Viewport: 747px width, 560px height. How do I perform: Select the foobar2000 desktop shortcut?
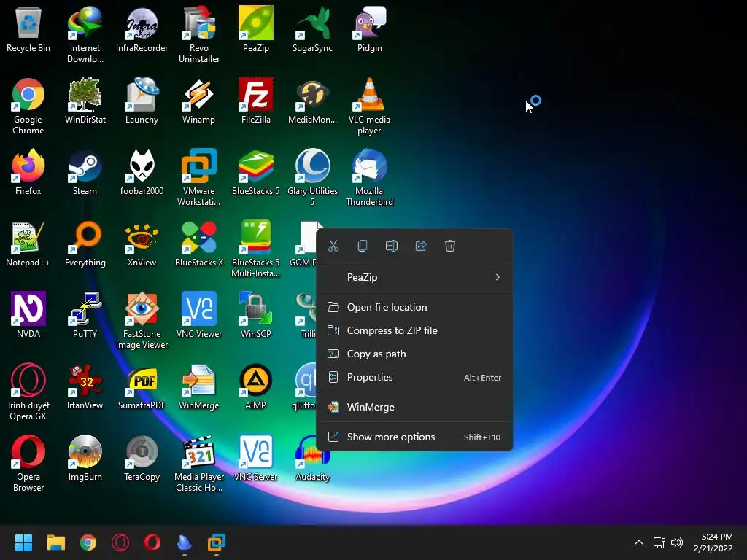[142, 172]
